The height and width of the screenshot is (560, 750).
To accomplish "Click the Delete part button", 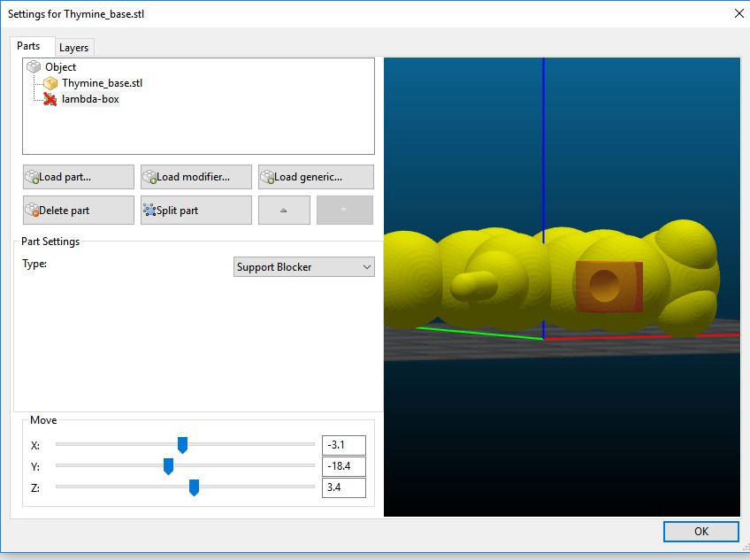I will tap(79, 211).
